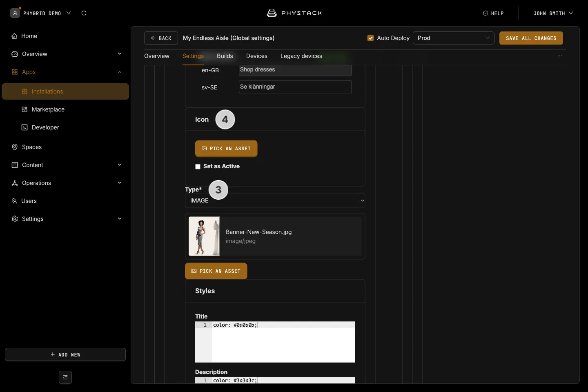The image size is (588, 392).
Task: Collapse sidebar with the bottom menu icon
Action: click(x=65, y=377)
